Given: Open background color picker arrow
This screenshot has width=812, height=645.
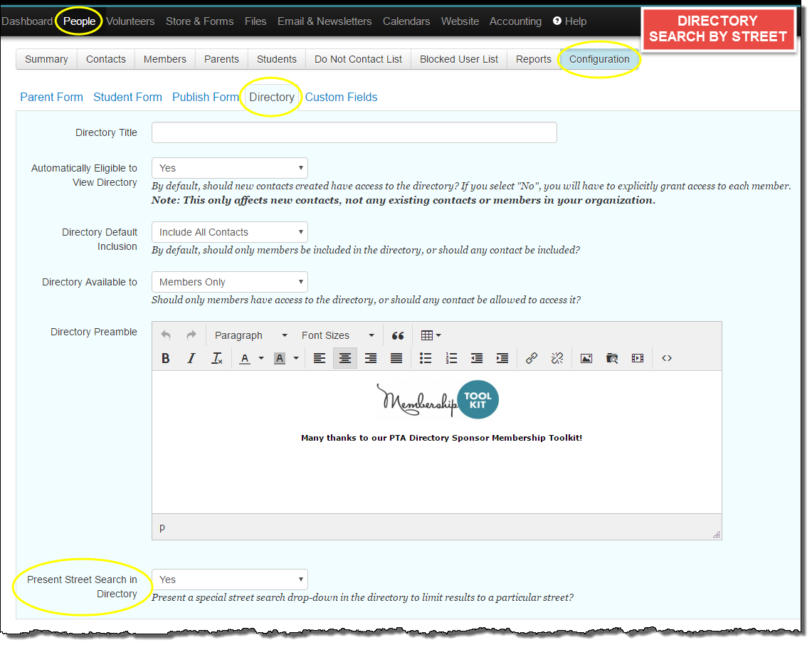Looking at the screenshot, I should (x=296, y=358).
